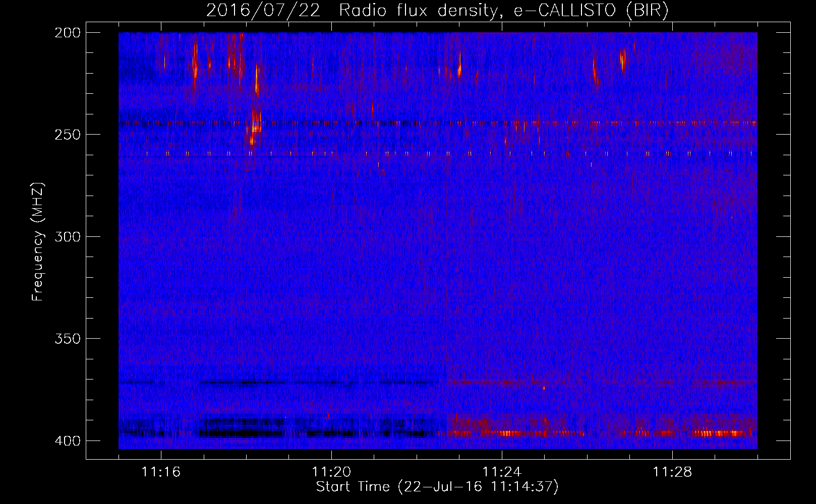Viewport: 816px width, 504px height.
Task: Click the '11:24' time tick label
Action: coord(502,472)
